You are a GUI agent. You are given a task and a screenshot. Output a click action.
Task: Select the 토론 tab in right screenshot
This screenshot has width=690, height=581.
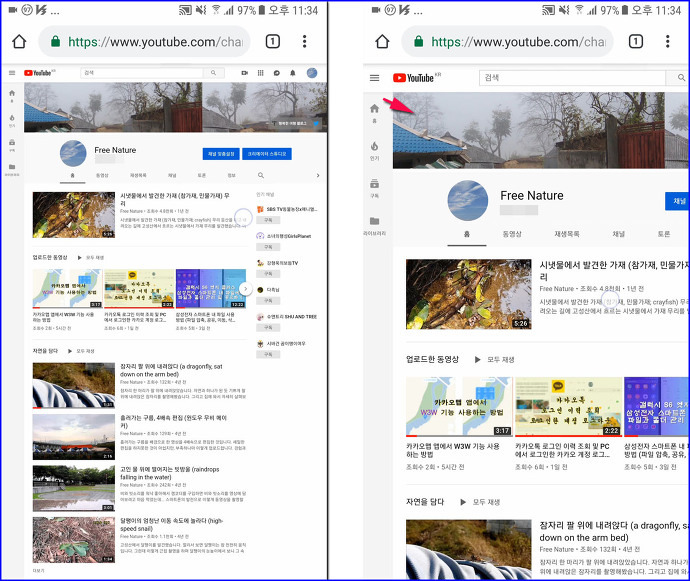click(664, 234)
